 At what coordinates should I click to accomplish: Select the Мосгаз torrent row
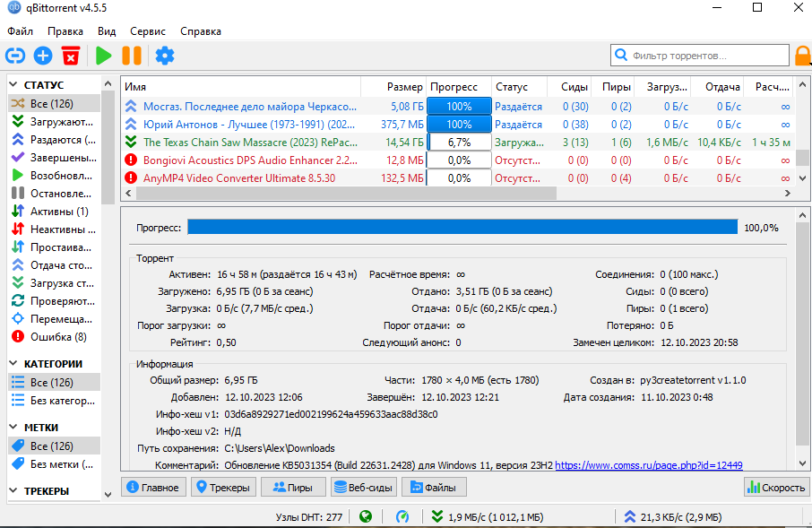tap(458, 106)
